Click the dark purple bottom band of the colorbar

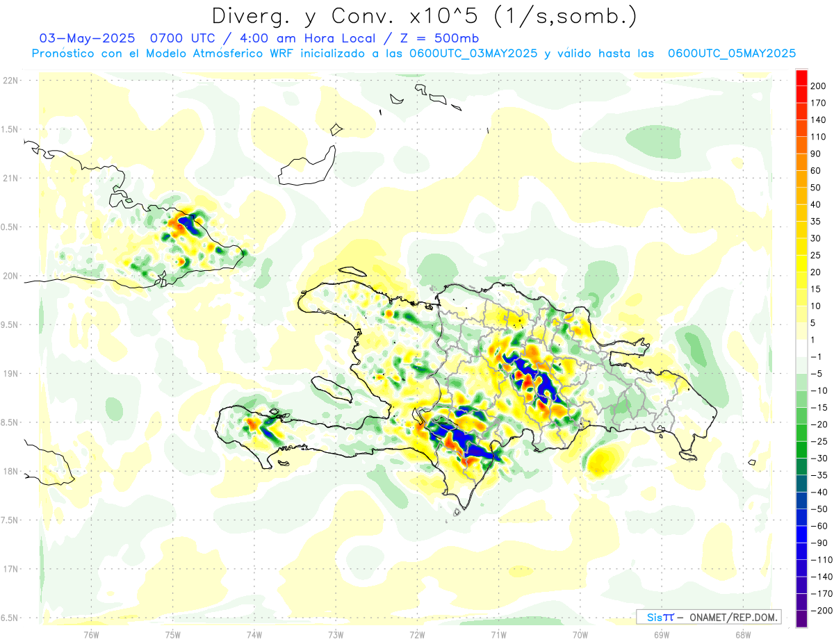802,618
